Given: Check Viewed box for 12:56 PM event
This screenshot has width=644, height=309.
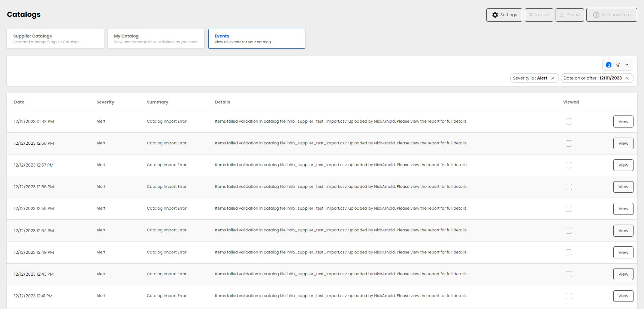Looking at the screenshot, I should coord(569,187).
